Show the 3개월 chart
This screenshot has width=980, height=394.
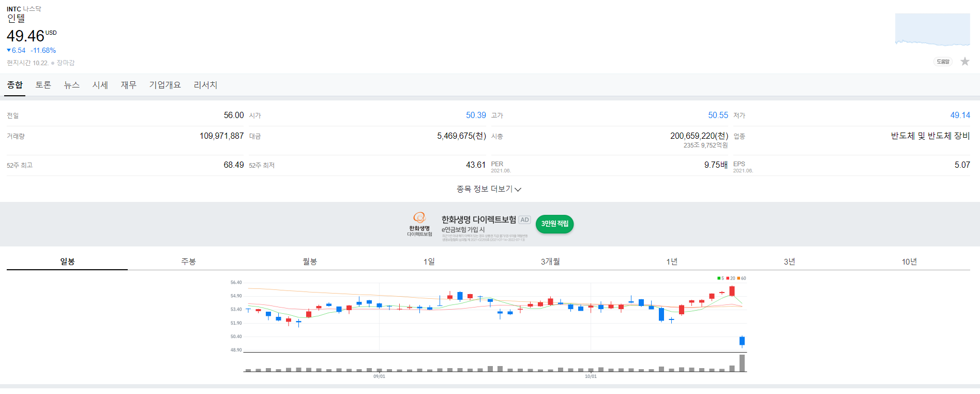550,261
